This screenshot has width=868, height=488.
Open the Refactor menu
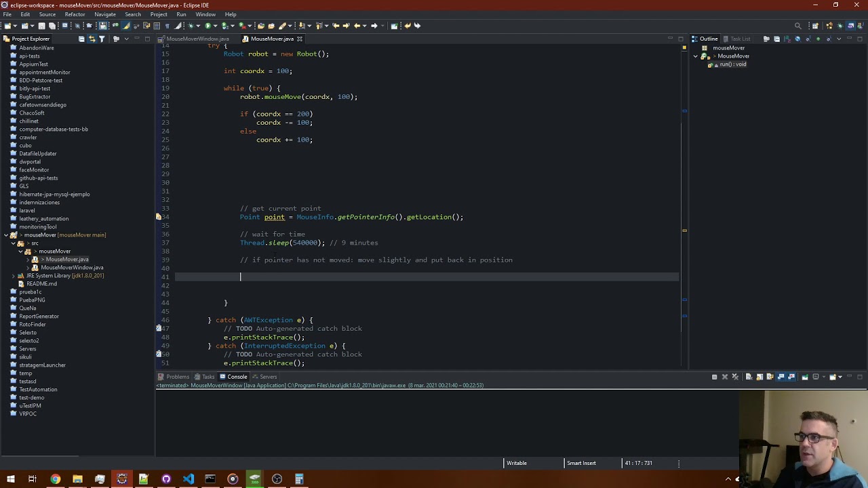pos(75,14)
